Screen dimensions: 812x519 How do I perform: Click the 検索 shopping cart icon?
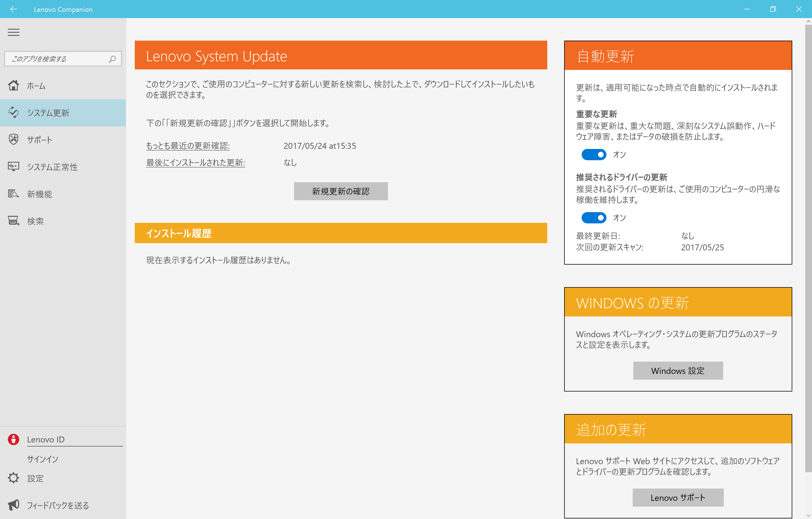[14, 221]
